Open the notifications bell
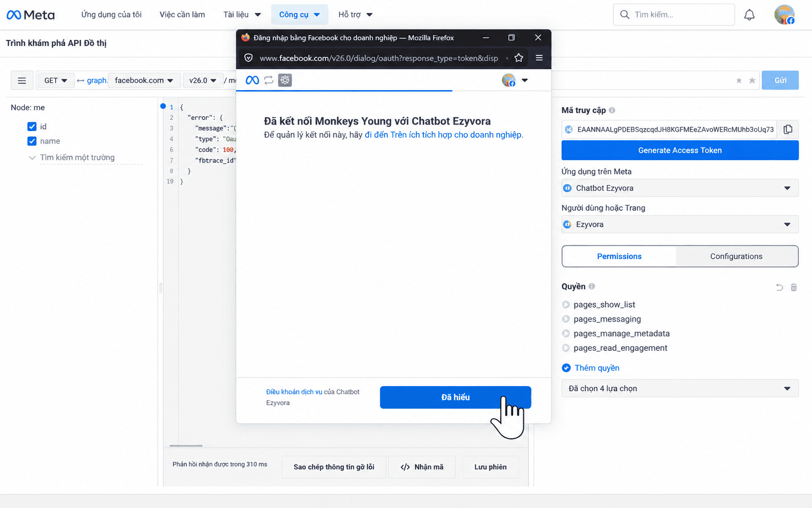The image size is (812, 508). [x=749, y=15]
